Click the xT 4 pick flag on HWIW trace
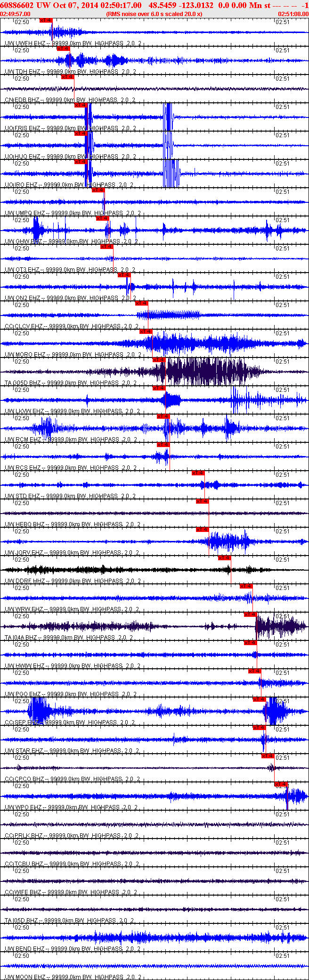This screenshot has height=980, width=309. (251, 643)
